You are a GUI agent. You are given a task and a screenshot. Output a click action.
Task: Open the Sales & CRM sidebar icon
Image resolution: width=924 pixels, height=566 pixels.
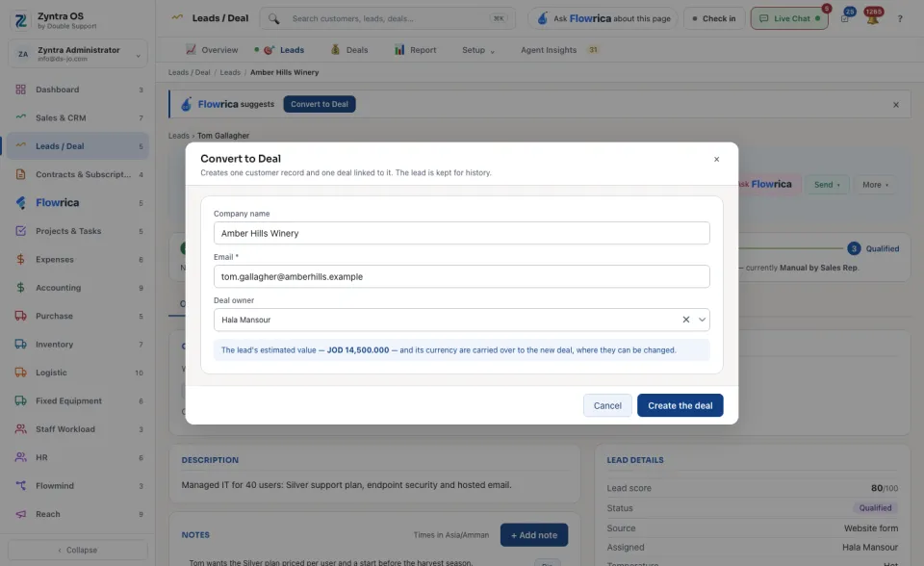(20, 117)
